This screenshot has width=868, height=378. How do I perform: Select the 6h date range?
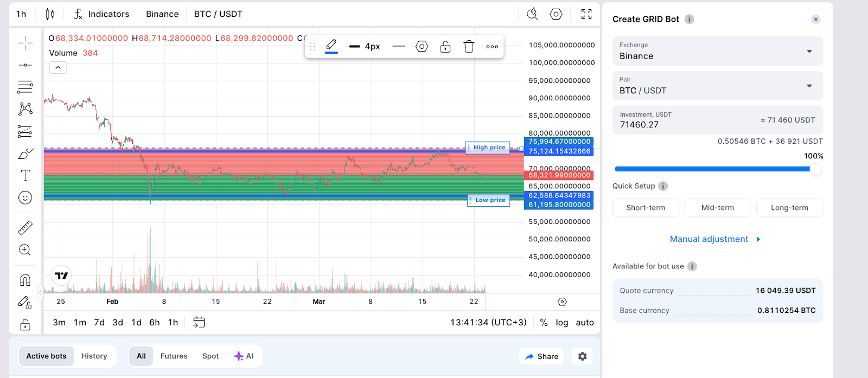point(155,322)
